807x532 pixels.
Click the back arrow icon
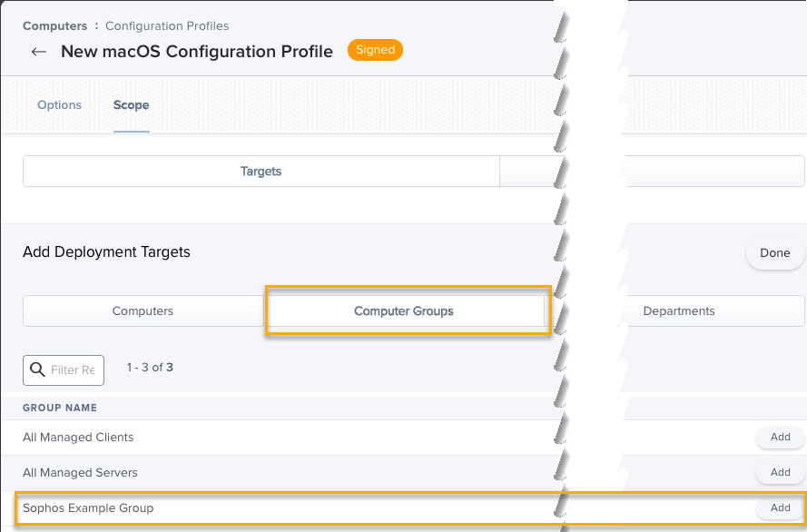tap(38, 52)
